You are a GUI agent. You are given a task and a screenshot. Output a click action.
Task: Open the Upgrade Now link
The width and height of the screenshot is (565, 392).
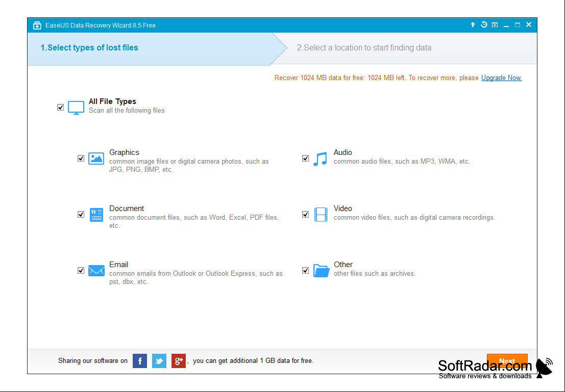click(501, 78)
